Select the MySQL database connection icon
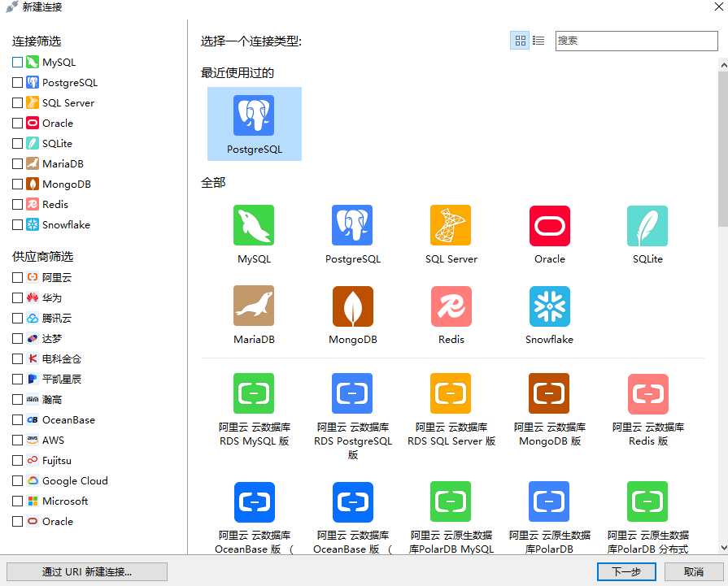The image size is (728, 586). pyautogui.click(x=253, y=225)
